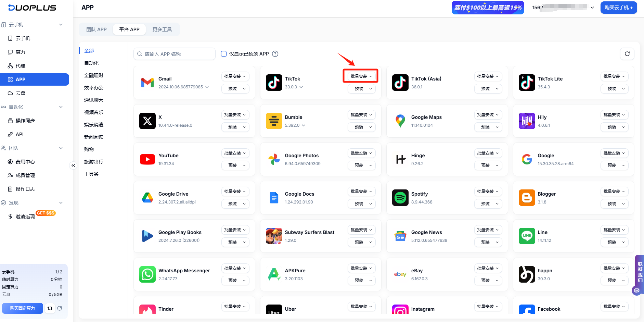Viewport: 644px width, 322px height.
Task: Open YouTube 预装 dropdown
Action: (235, 165)
